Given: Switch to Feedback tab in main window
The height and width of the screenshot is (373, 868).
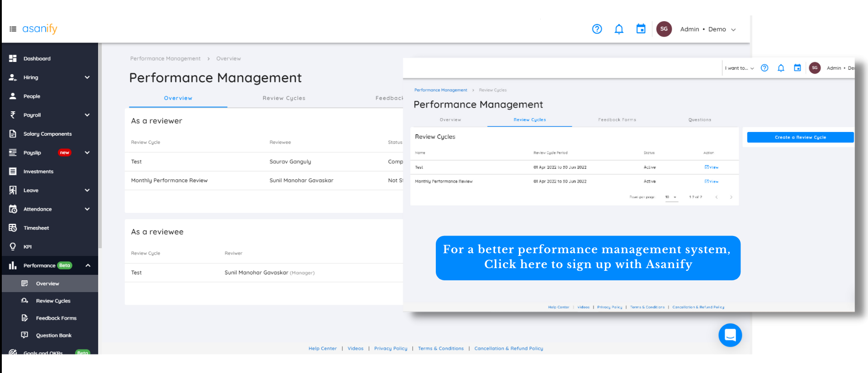Looking at the screenshot, I should [389, 98].
